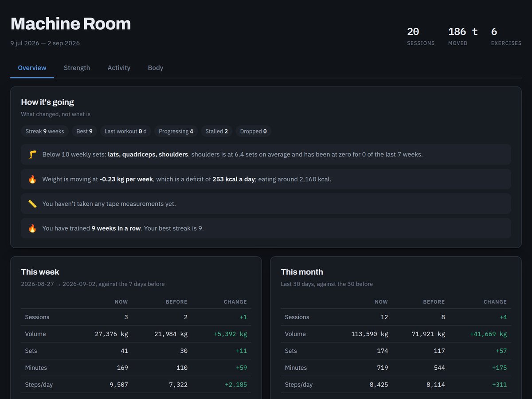
Task: Click the 117 sets value
Action: click(439, 351)
